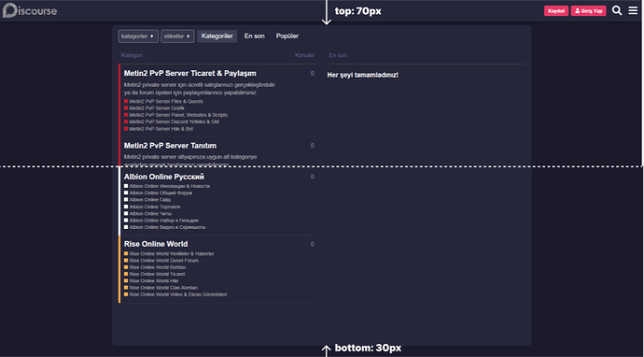Open Metin2 PvP Server Tanıtım category

(170, 146)
